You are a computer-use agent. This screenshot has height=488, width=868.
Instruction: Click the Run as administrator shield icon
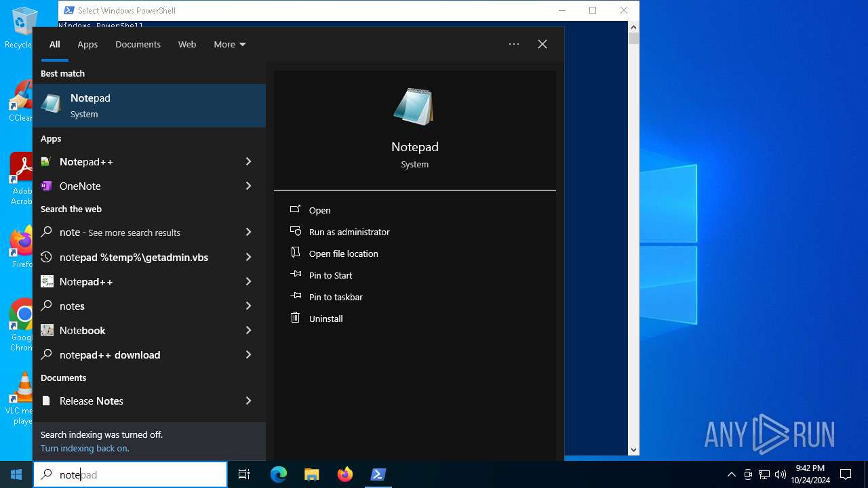tap(295, 231)
